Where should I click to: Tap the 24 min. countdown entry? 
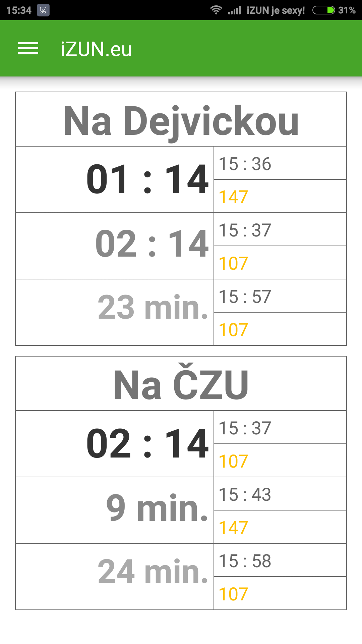coord(153,572)
